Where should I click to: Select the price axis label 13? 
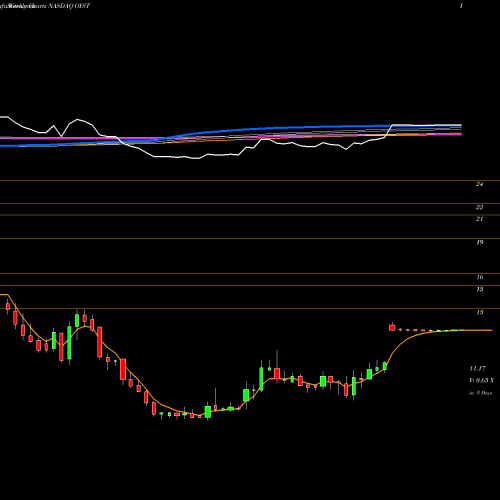coord(479,313)
